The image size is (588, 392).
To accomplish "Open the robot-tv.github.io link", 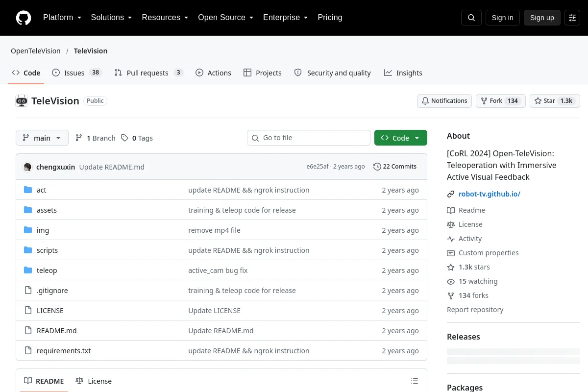I will coord(490,194).
